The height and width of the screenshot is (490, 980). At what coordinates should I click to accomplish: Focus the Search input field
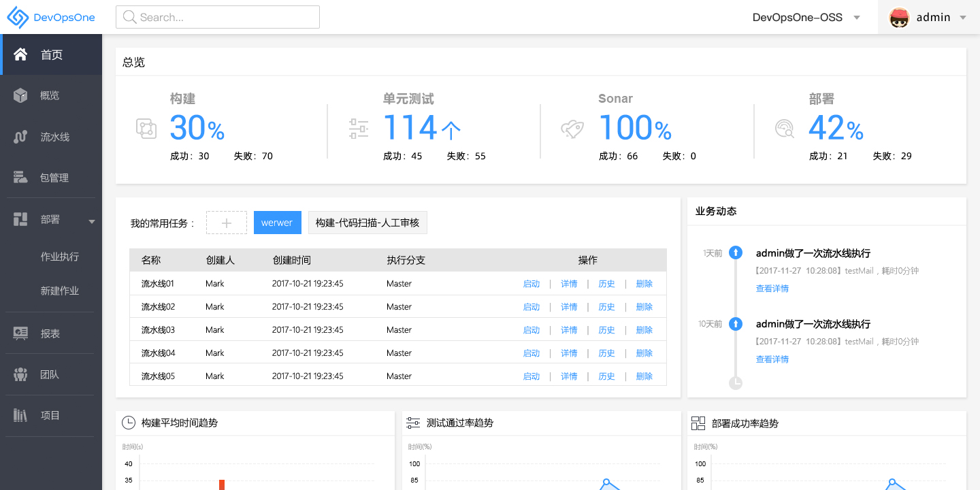pos(218,18)
